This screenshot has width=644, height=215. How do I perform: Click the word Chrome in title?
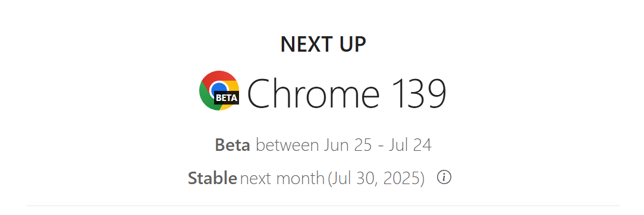[313, 93]
